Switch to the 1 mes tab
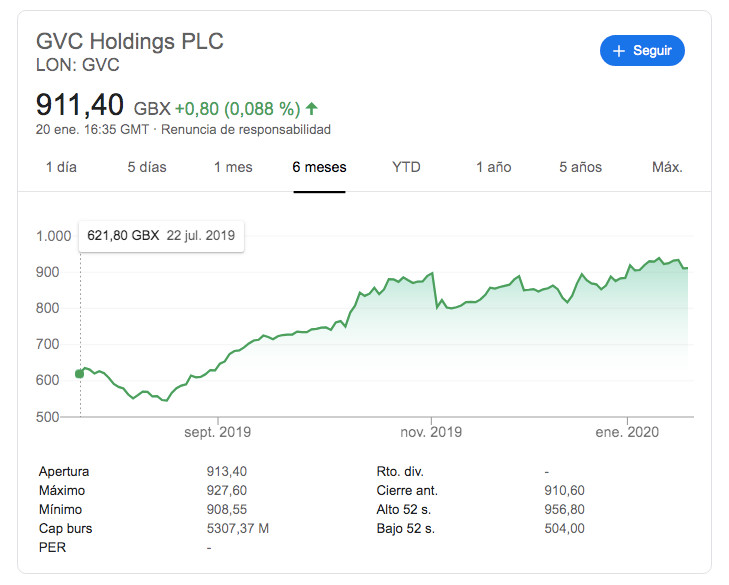 coord(233,167)
